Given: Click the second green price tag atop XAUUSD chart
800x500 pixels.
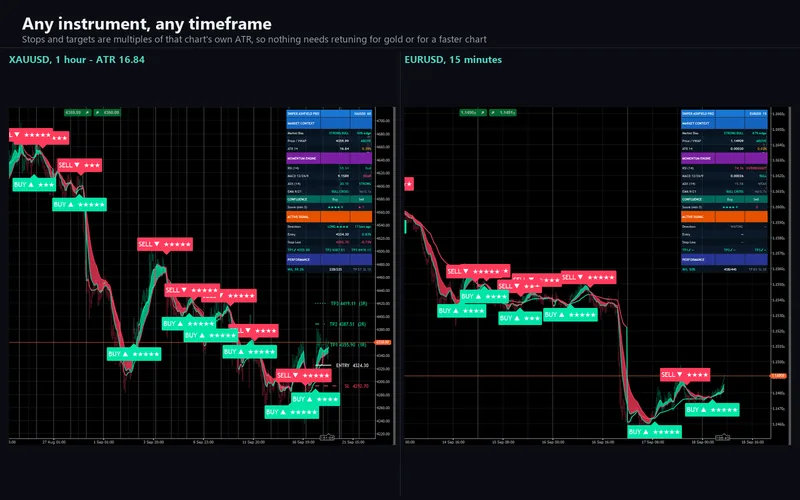Looking at the screenshot, I should click(x=107, y=112).
